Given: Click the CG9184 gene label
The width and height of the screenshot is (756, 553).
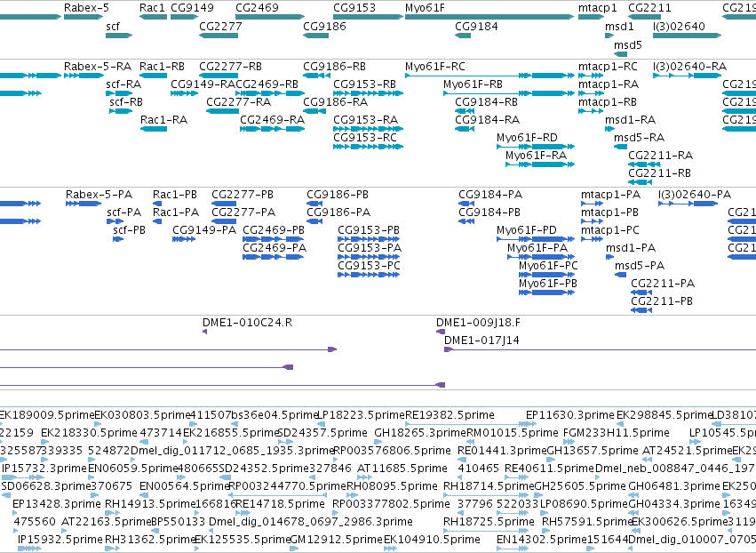Looking at the screenshot, I should click(476, 26).
